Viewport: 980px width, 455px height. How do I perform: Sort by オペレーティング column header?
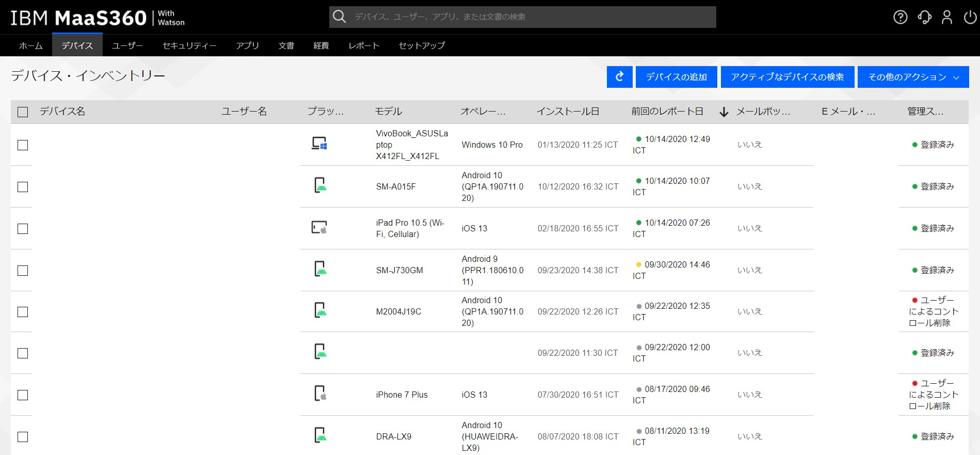[x=483, y=112]
